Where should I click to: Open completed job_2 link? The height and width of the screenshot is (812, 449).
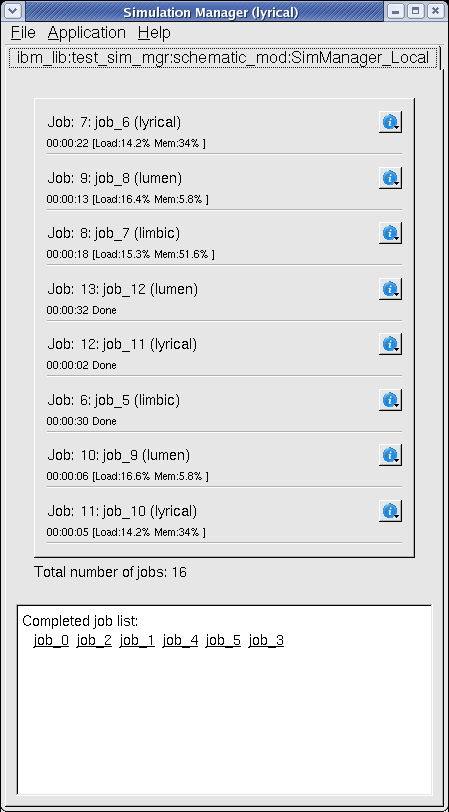(94, 641)
